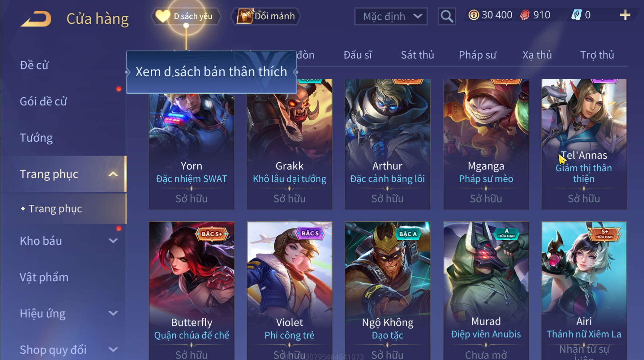Open the Gói đề cử menu item

43,101
